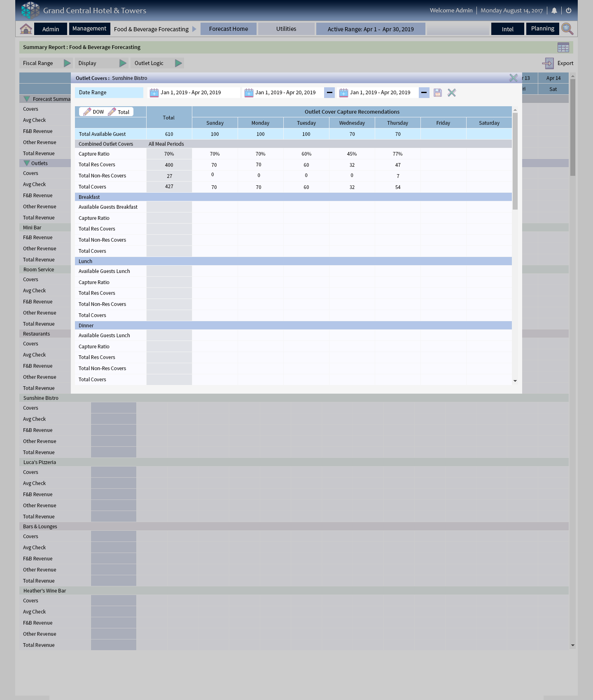Open the table grid view icon

563,47
